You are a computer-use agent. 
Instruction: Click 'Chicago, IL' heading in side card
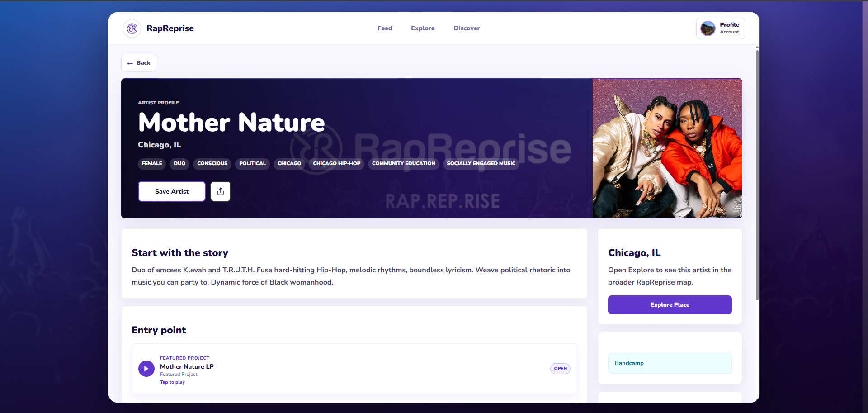pos(634,253)
